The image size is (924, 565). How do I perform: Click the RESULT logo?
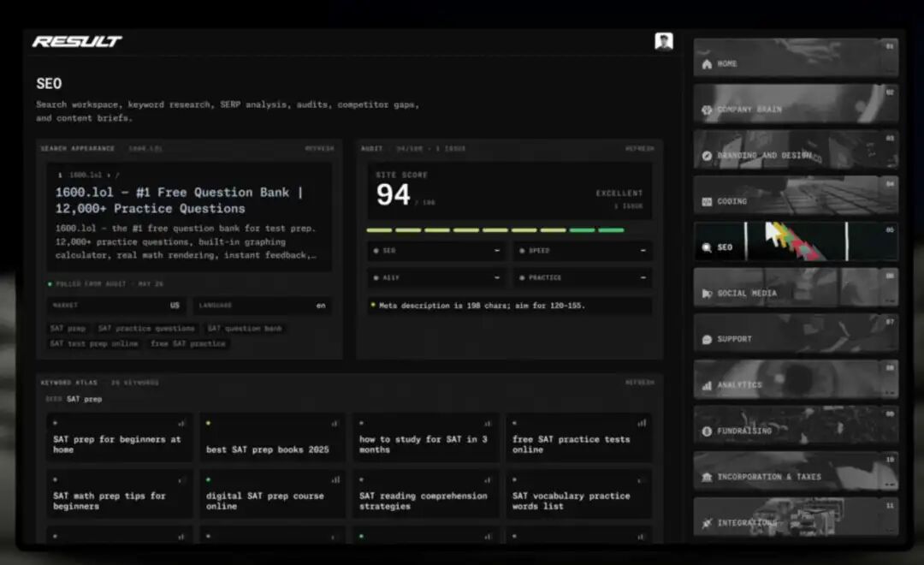tap(77, 41)
